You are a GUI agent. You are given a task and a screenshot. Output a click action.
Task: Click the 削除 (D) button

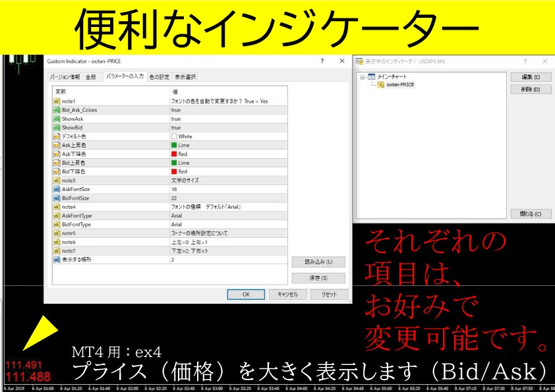[x=531, y=89]
